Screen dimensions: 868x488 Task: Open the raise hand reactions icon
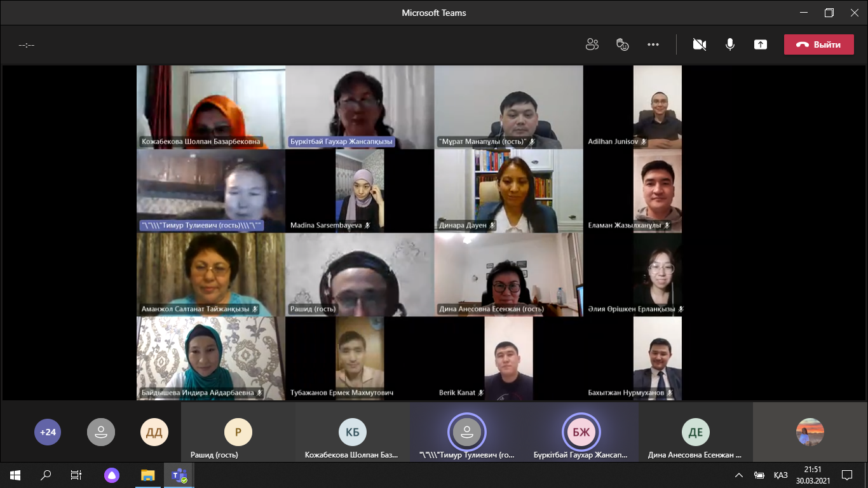point(623,44)
